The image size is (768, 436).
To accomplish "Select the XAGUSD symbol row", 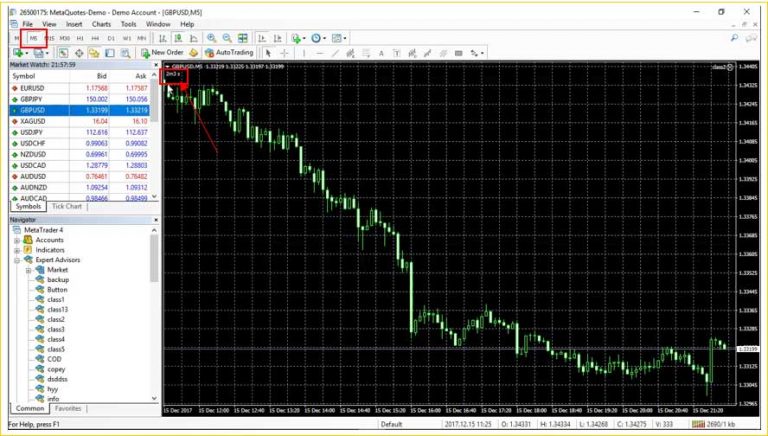I will point(79,121).
